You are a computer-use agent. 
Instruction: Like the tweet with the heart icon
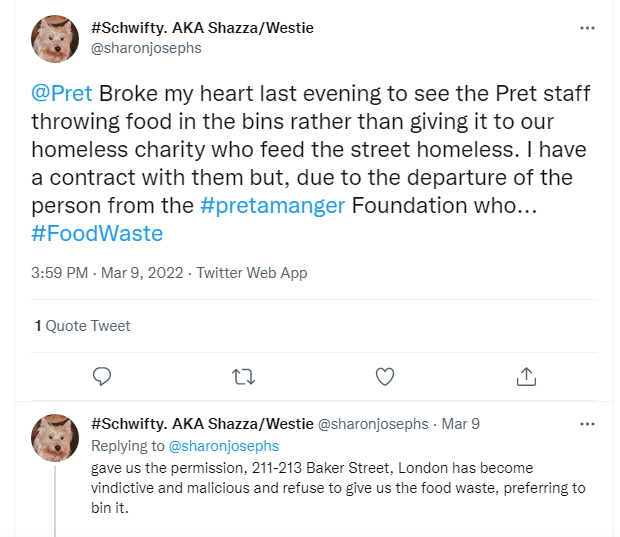(x=385, y=376)
